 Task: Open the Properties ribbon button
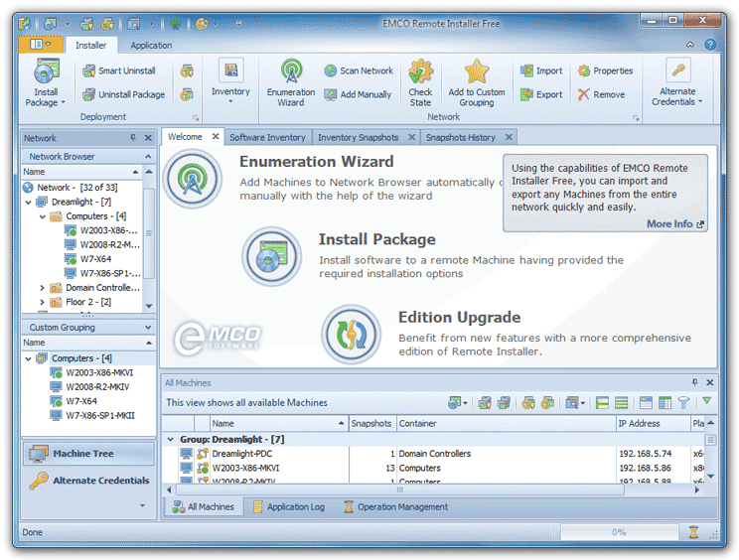point(606,70)
